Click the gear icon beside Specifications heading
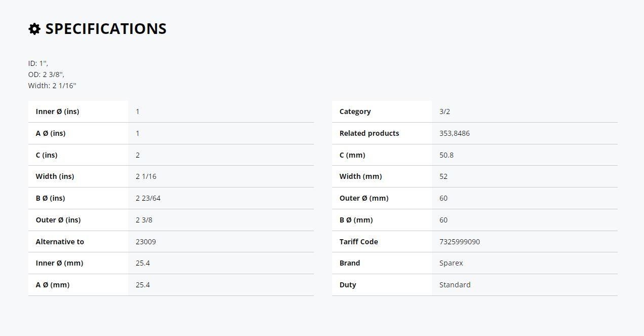Screen dimensions: 644x336 coord(34,29)
